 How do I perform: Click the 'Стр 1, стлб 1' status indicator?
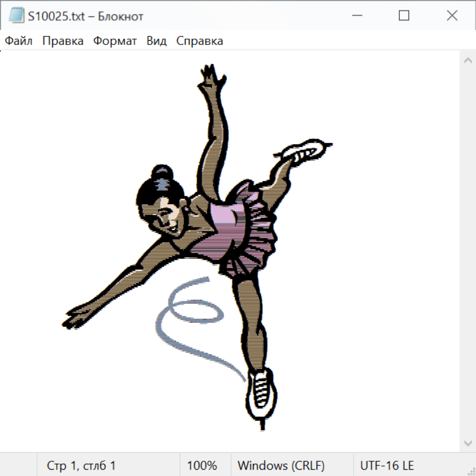tap(81, 465)
